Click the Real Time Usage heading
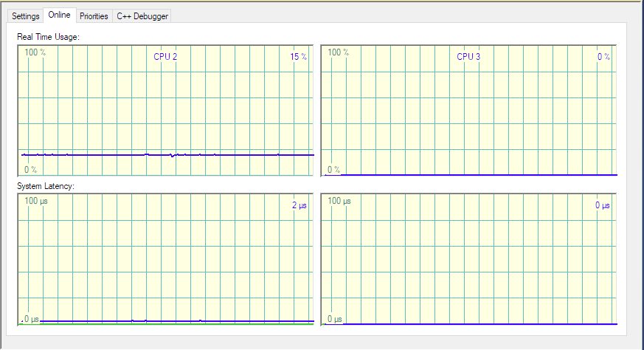644x350 pixels. pos(48,37)
